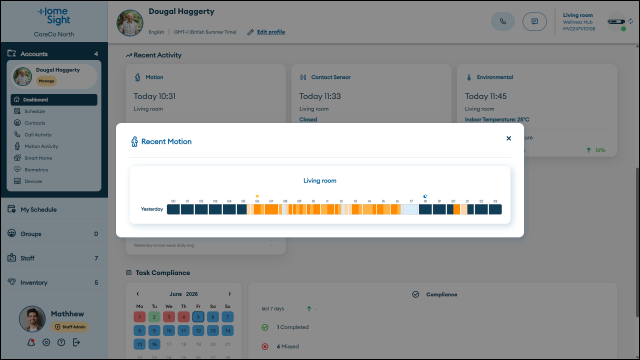The width and height of the screenshot is (640, 360).
Task: Open Dougal Haggerty's profile photo in header
Action: (x=130, y=23)
